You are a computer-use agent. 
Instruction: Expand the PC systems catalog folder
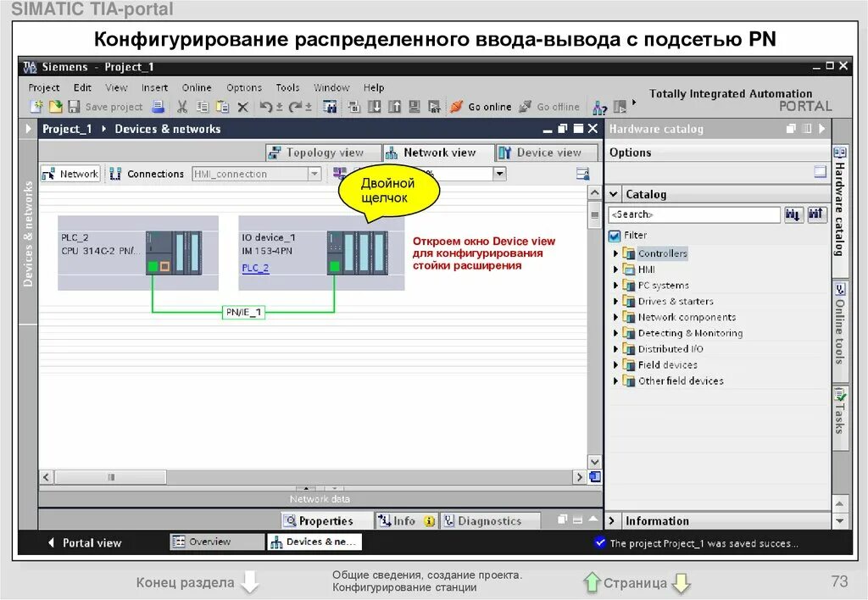(x=615, y=286)
